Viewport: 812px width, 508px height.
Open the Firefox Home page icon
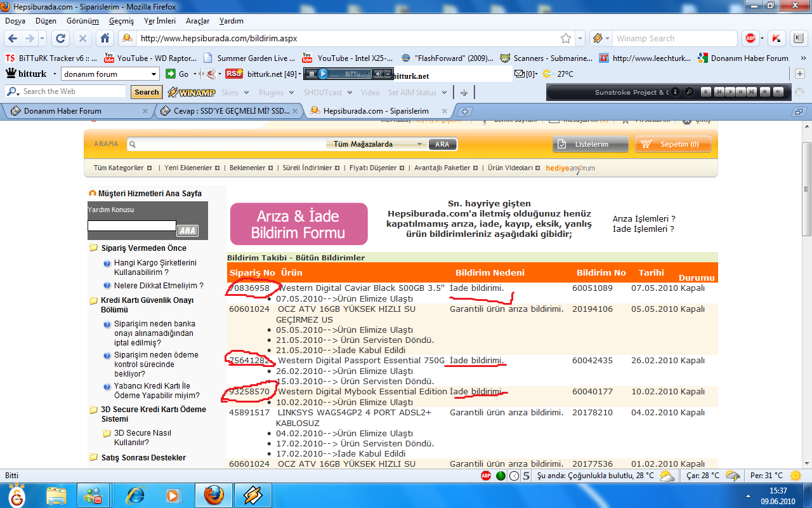click(105, 38)
